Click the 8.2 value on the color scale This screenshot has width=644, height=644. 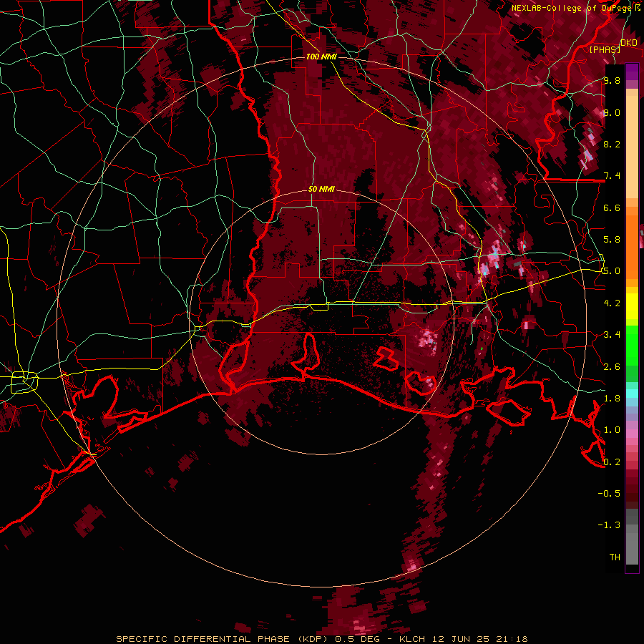pyautogui.click(x=612, y=144)
